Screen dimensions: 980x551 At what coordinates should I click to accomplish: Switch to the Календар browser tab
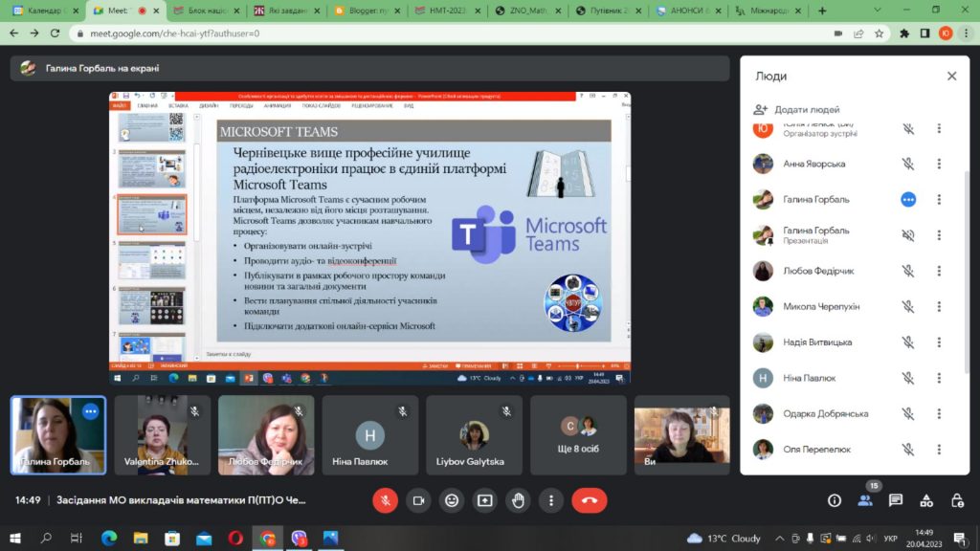[x=46, y=11]
